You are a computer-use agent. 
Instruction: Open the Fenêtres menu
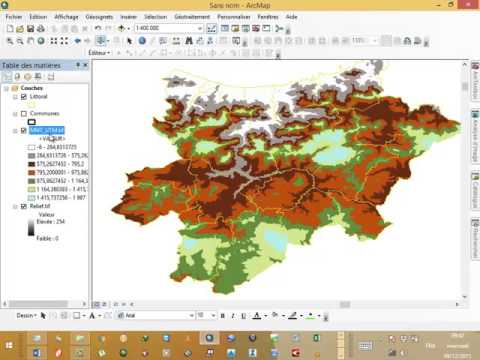coord(268,17)
